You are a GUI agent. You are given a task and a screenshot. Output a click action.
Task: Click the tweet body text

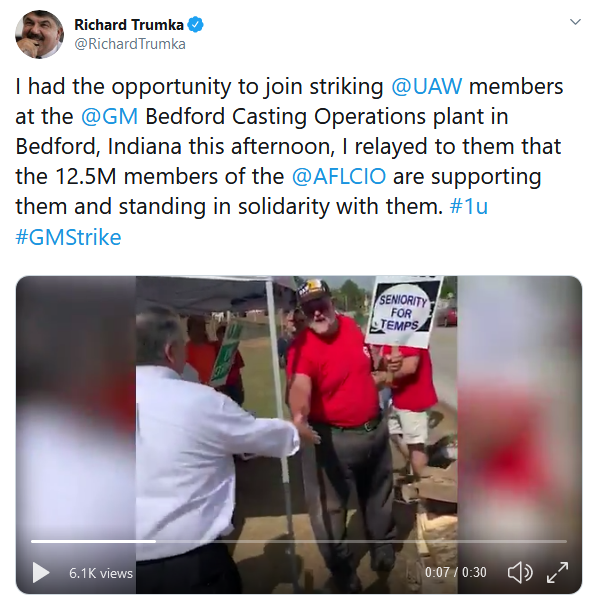[x=289, y=161]
